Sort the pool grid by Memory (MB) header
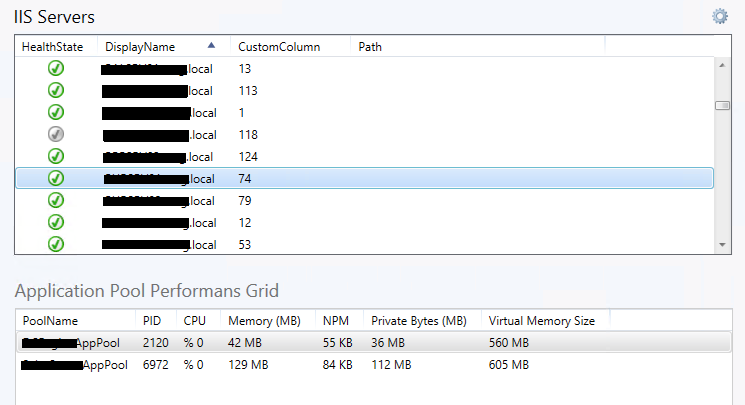 (264, 321)
